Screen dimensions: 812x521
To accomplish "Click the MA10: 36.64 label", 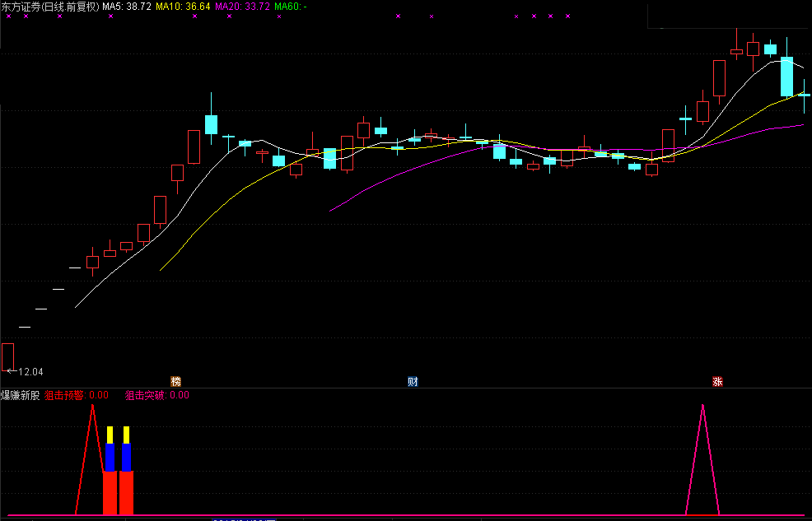I will 183,7.
